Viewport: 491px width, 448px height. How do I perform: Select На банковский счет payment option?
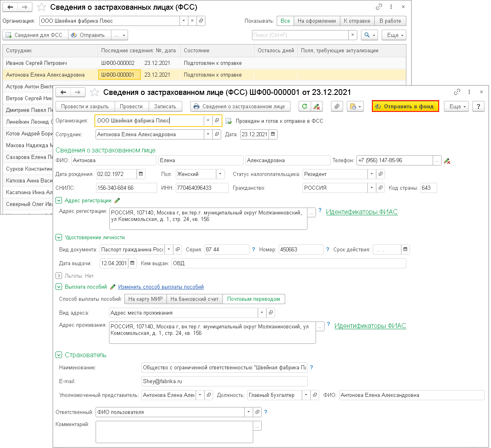(194, 299)
